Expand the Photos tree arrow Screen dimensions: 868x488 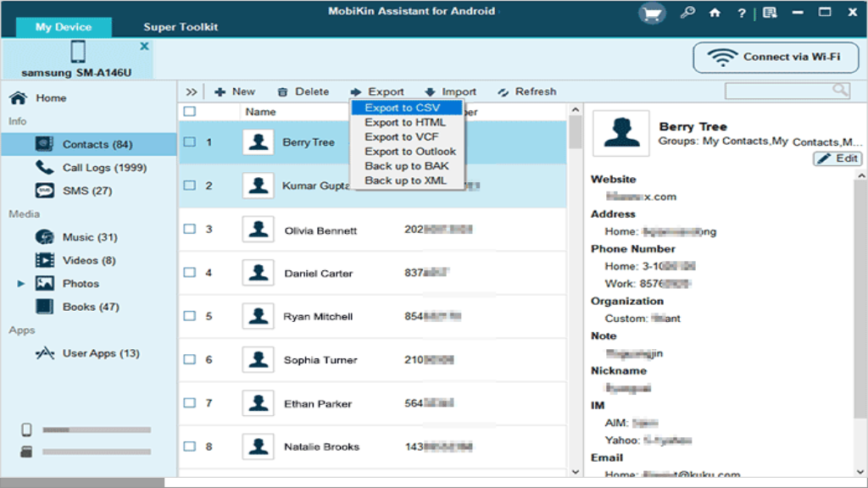tap(20, 283)
